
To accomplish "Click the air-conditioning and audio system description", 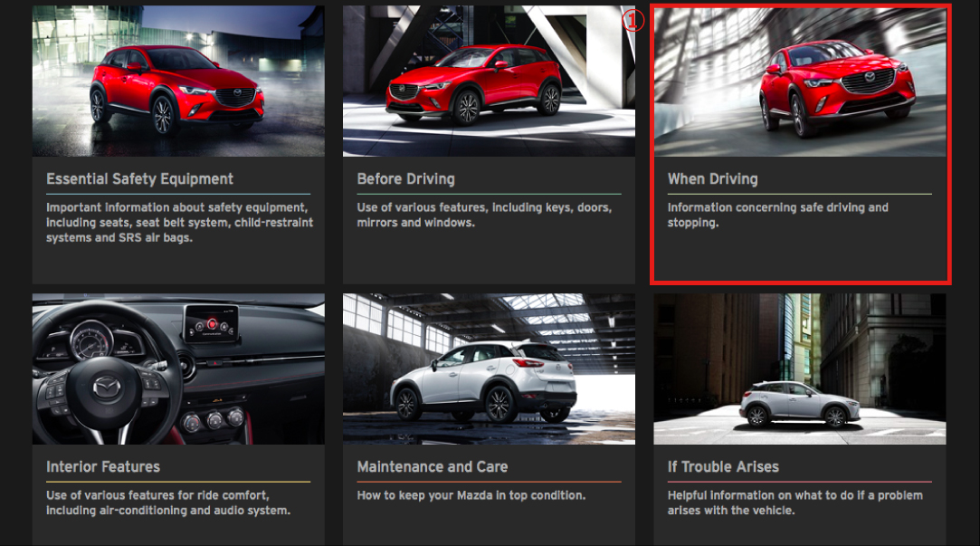I will (x=167, y=503).
